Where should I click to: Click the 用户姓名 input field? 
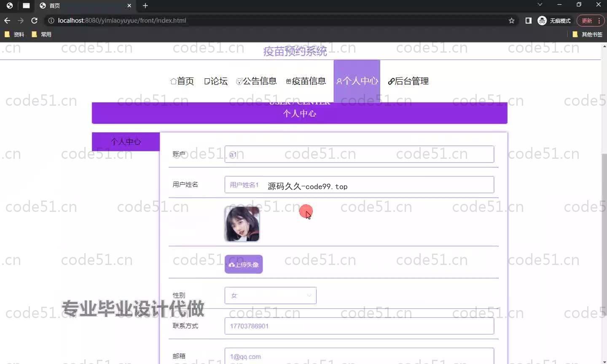coord(359,185)
